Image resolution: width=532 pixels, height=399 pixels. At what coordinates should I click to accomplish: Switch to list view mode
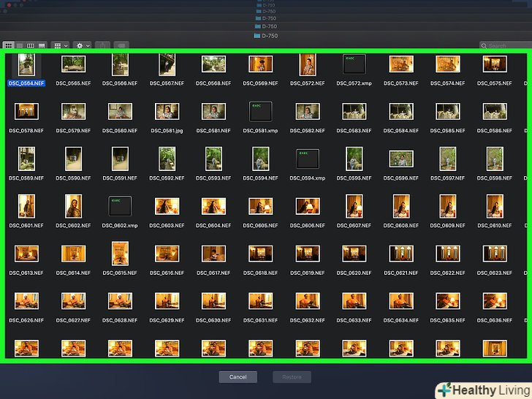point(20,45)
